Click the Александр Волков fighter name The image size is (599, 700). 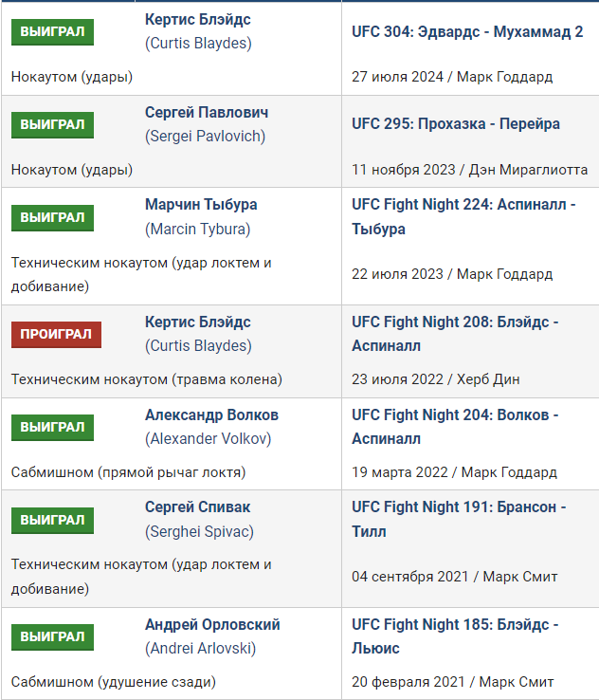tap(211, 414)
